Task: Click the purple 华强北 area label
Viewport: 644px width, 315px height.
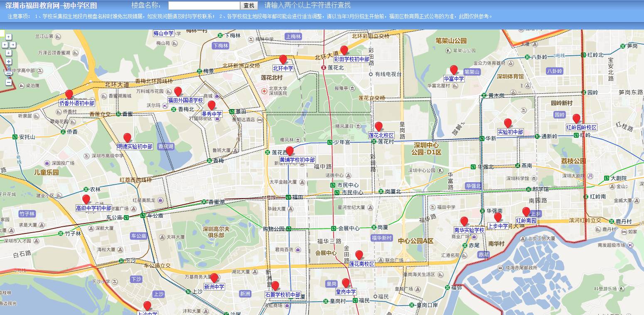Action: coord(473,186)
